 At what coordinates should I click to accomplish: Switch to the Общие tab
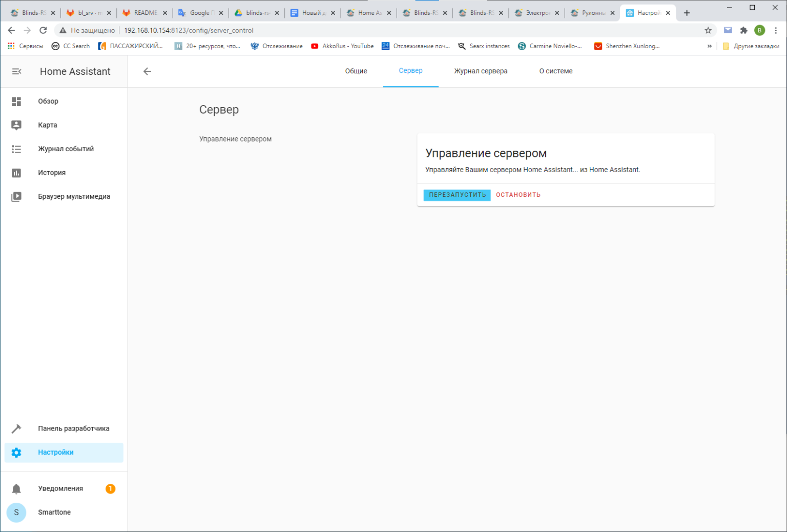click(356, 71)
